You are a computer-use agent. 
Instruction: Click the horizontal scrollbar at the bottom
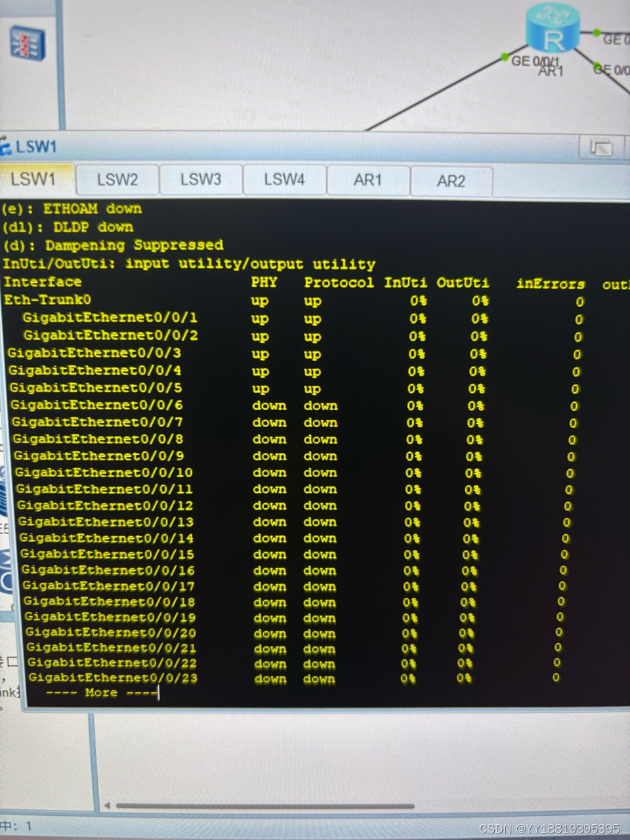click(x=265, y=806)
